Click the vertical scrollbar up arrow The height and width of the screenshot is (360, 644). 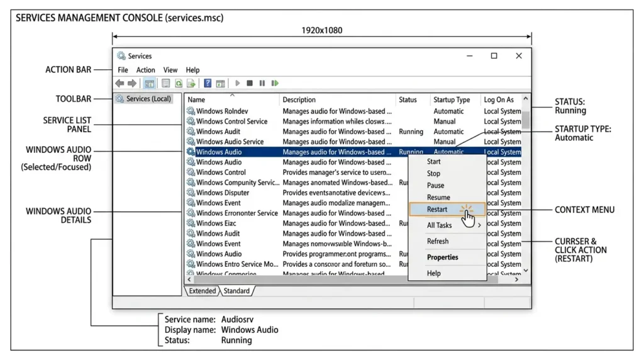point(525,99)
